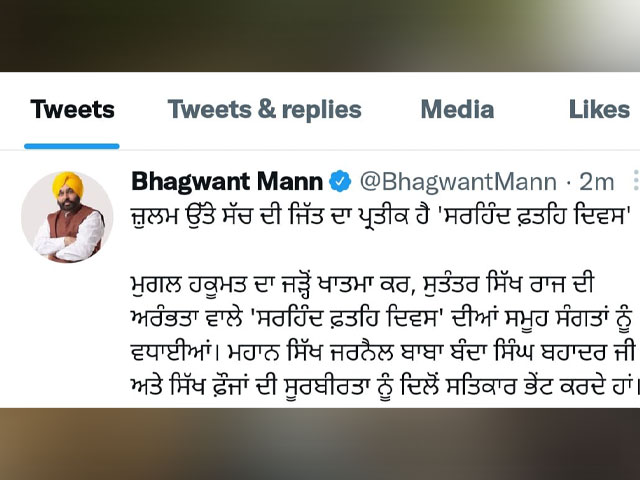Click the blurred area below the tweet
640x480 pixels.
point(320,444)
